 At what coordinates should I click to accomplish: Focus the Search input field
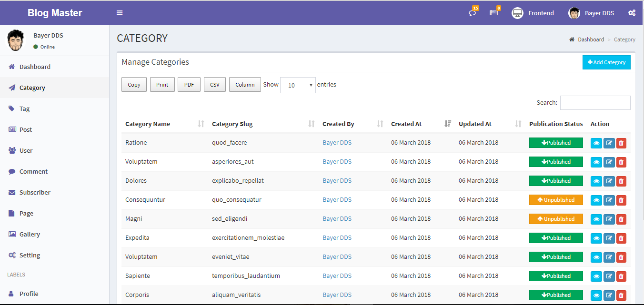[595, 102]
